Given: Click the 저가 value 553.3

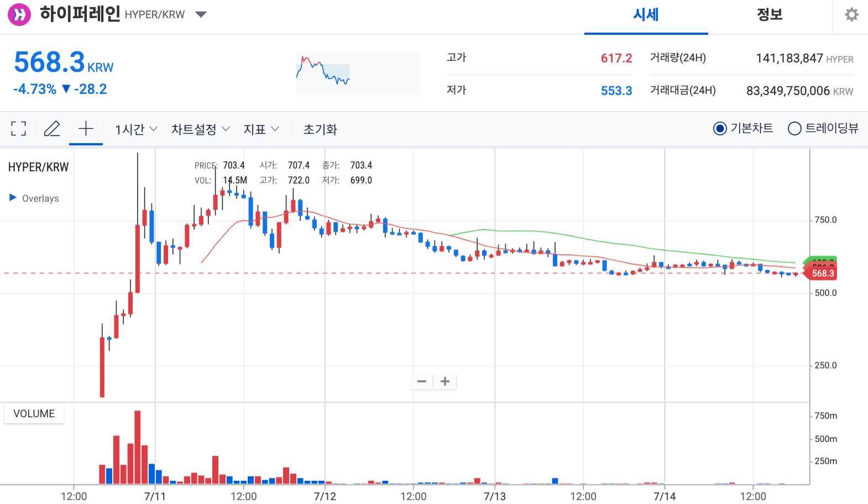Looking at the screenshot, I should (x=616, y=91).
